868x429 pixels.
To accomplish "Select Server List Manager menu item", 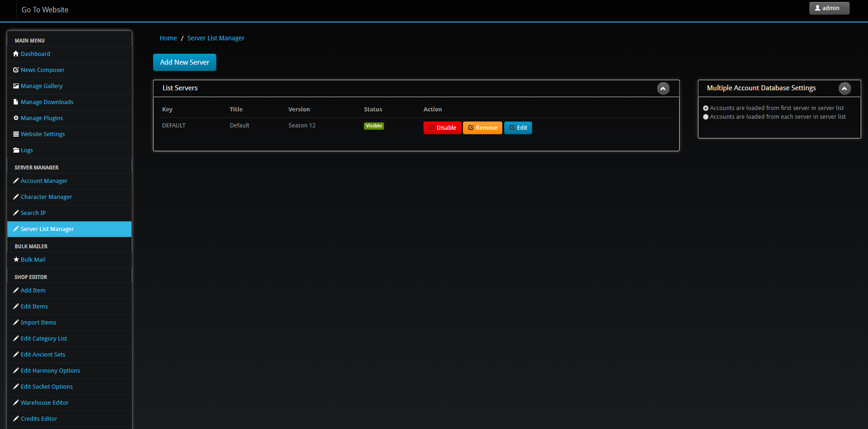I will 70,229.
